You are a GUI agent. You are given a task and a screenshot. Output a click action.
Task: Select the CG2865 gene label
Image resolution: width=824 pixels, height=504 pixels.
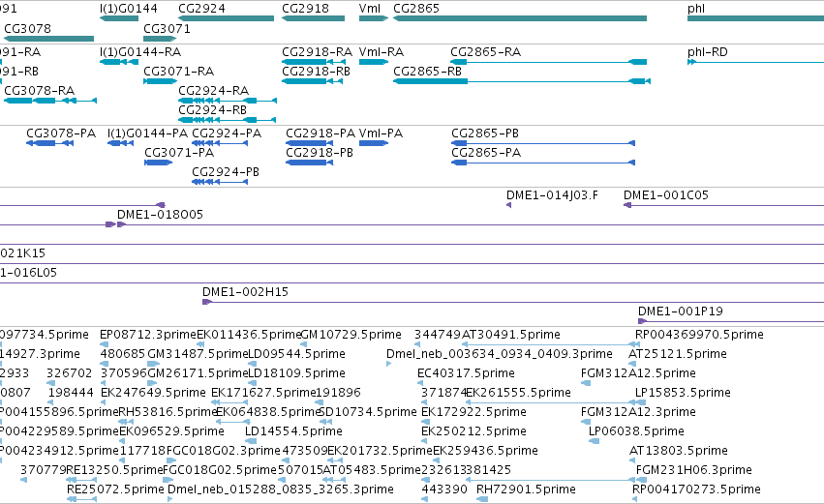coord(416,9)
